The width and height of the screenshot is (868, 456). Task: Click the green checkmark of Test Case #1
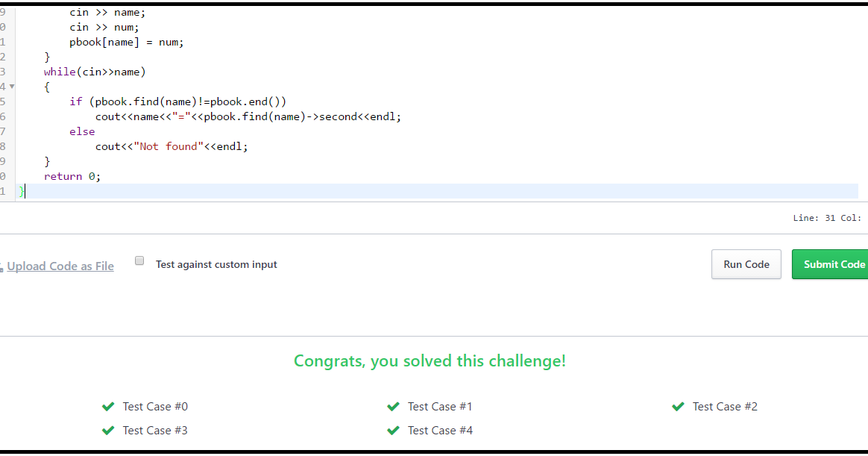click(393, 407)
